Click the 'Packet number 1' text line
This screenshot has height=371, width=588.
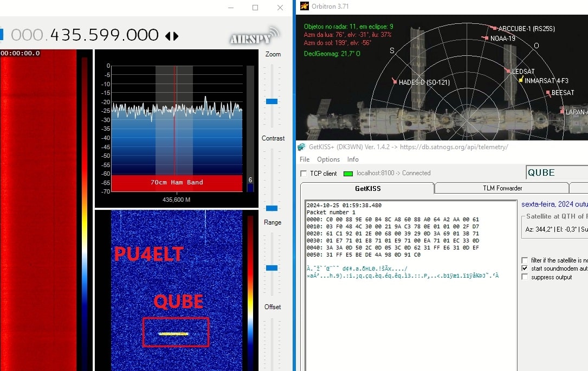[x=331, y=212]
